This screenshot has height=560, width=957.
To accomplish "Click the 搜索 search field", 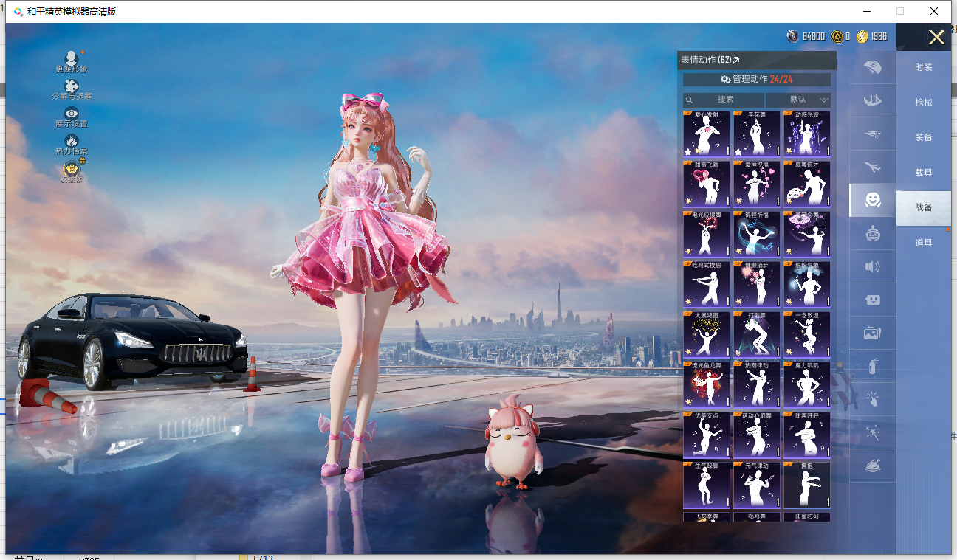I will 724,100.
